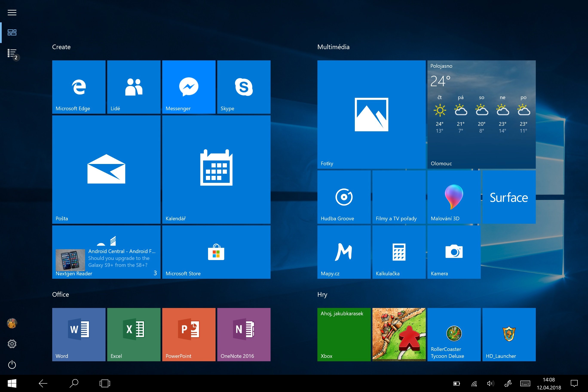This screenshot has width=588, height=392.
Task: Launch the Malování 3D tile
Action: point(454,197)
